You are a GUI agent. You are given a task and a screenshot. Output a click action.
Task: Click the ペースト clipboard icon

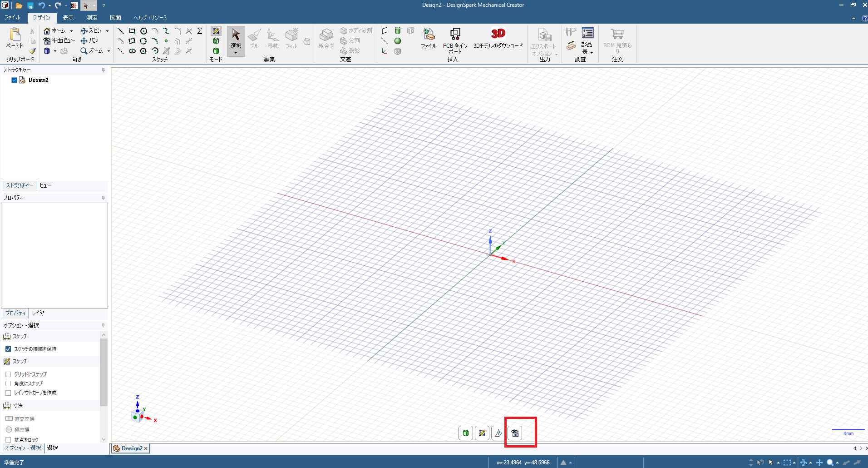(15, 38)
